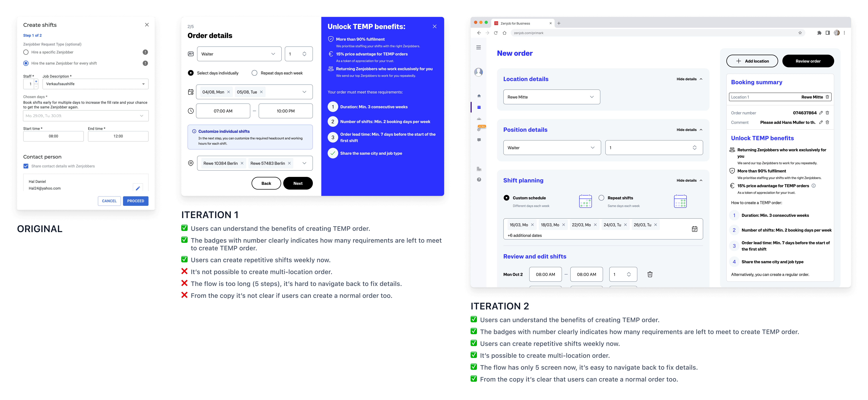Reload page with browser refresh icon
Viewport: 868px width, 400px height.
pos(496,33)
